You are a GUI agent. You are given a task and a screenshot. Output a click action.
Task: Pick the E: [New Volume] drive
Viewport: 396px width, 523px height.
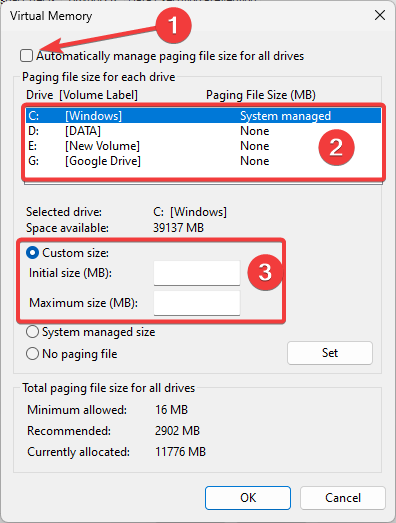click(x=203, y=146)
